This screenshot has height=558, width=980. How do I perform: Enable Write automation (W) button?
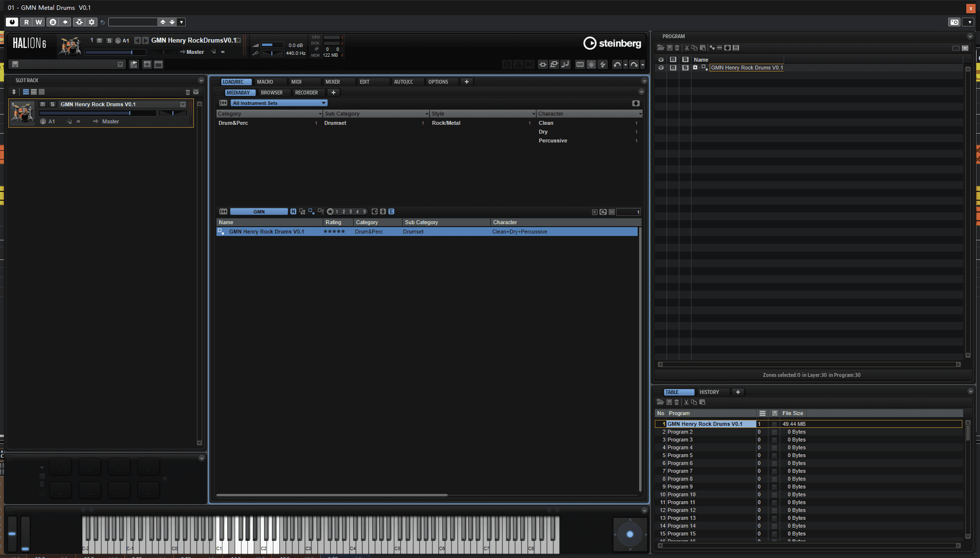point(38,22)
